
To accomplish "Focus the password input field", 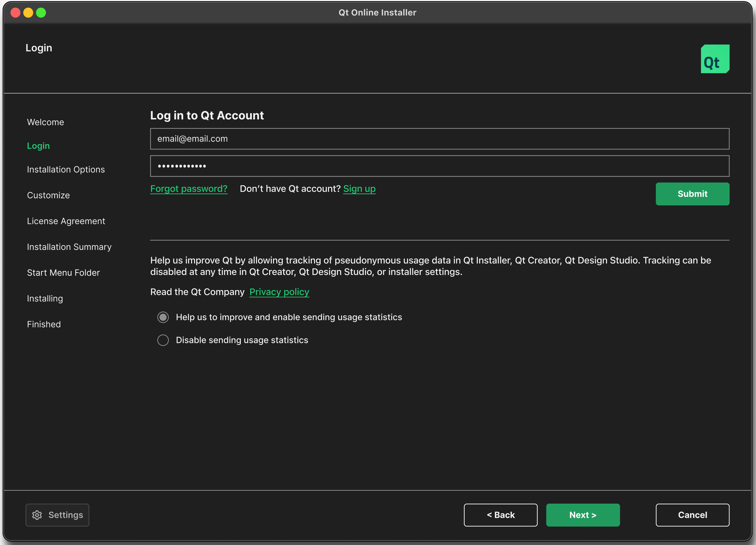I will [x=440, y=166].
